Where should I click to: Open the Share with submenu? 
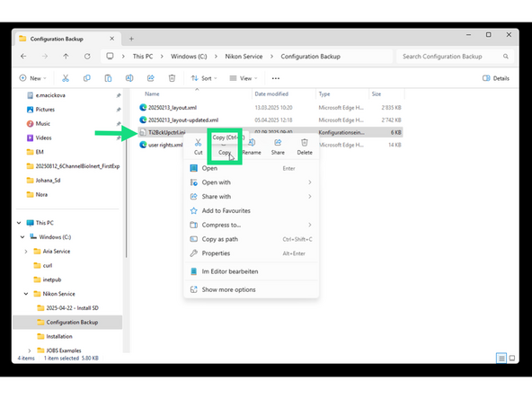[251, 197]
